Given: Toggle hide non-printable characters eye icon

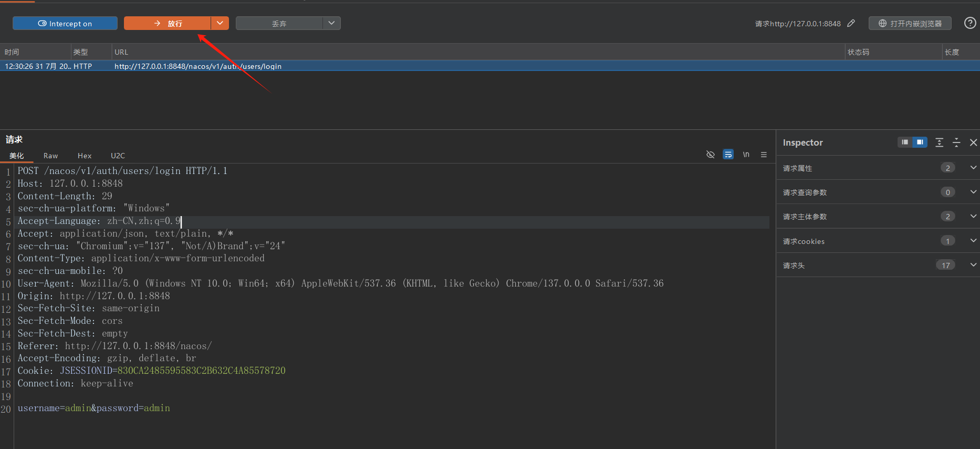Looking at the screenshot, I should click(x=711, y=155).
